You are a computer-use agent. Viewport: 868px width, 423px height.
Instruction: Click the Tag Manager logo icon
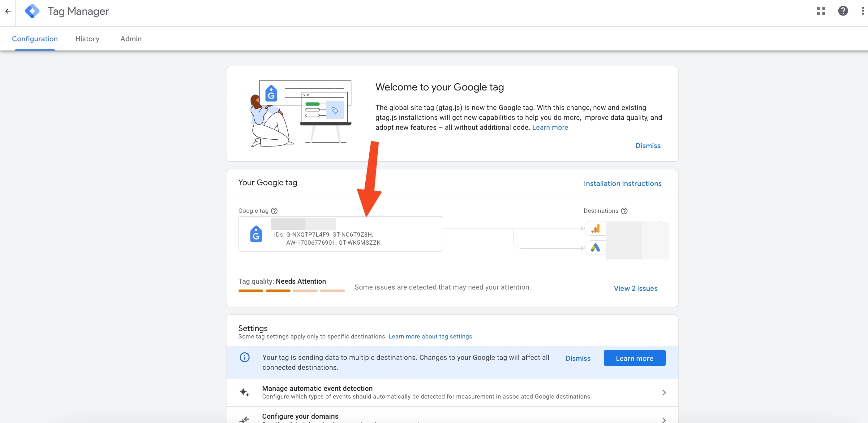32,11
